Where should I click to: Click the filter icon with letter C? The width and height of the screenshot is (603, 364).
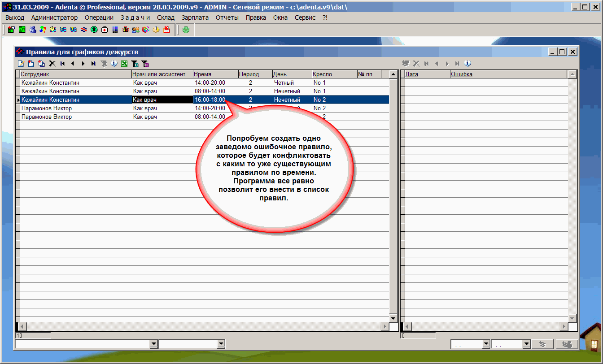tap(135, 64)
